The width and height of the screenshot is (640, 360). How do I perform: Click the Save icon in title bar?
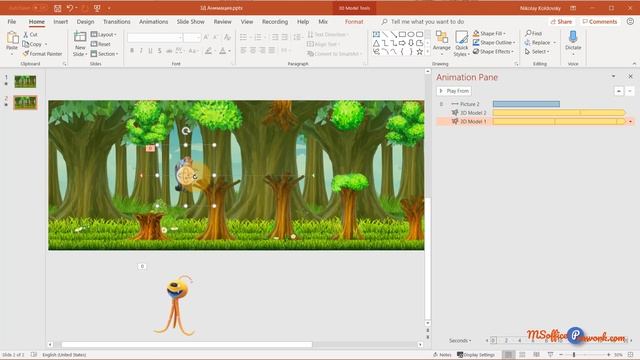[58, 8]
